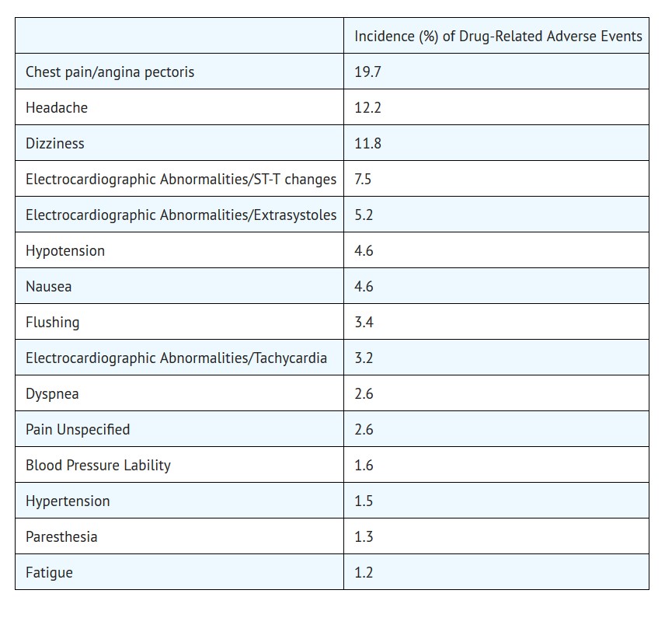Image resolution: width=672 pixels, height=618 pixels.
Task: Select the 'Dizziness' row label
Action: coord(55,144)
